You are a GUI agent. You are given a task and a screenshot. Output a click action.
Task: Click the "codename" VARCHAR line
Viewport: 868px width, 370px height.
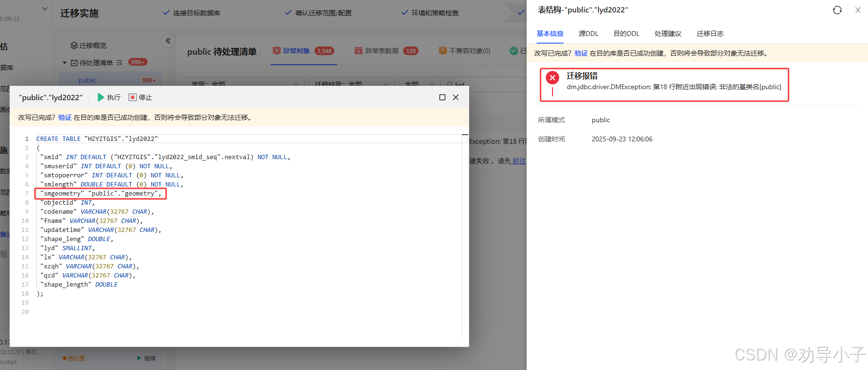pyautogui.click(x=97, y=212)
